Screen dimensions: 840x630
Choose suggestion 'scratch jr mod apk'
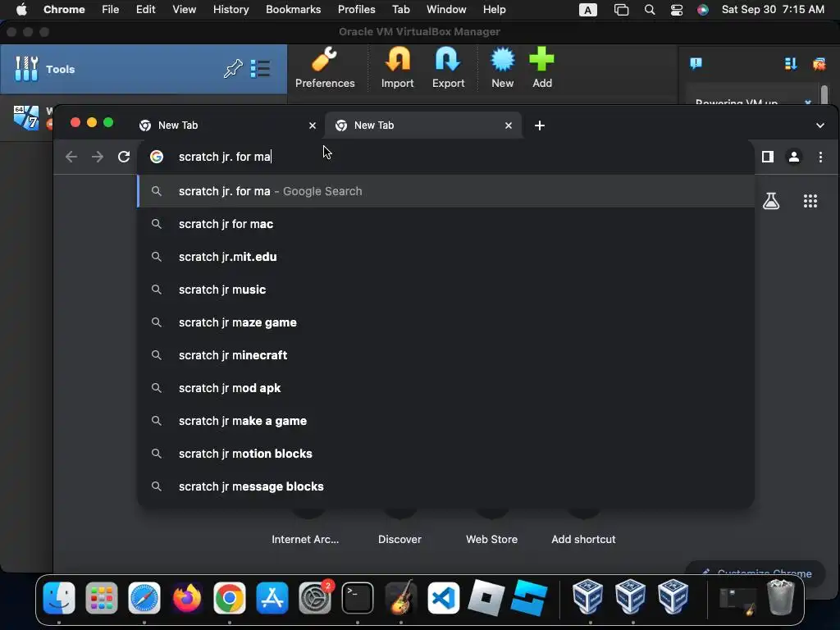(x=445, y=388)
